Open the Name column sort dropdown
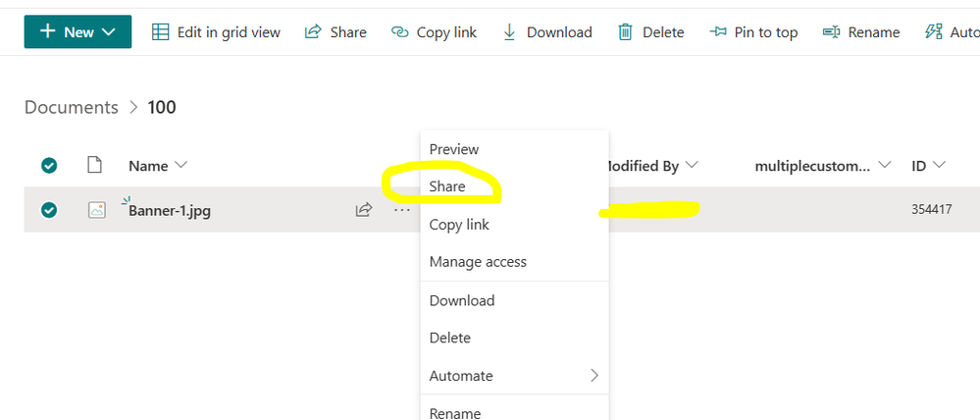980x420 pixels. [181, 165]
